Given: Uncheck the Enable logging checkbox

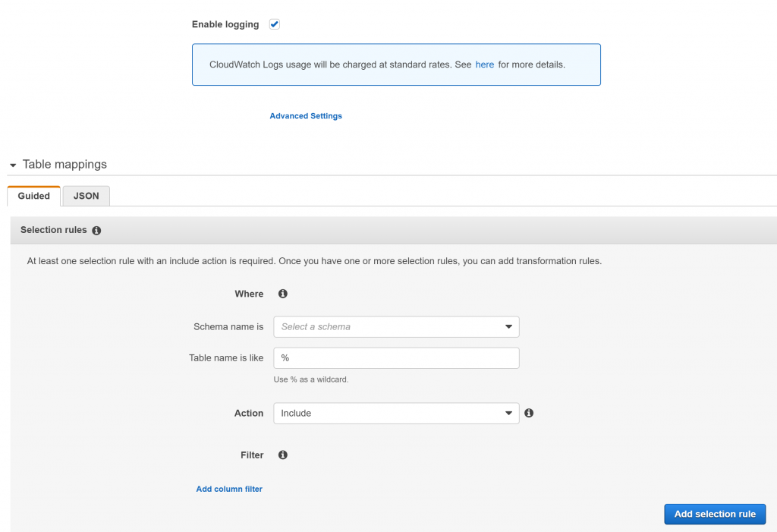Looking at the screenshot, I should coord(274,24).
